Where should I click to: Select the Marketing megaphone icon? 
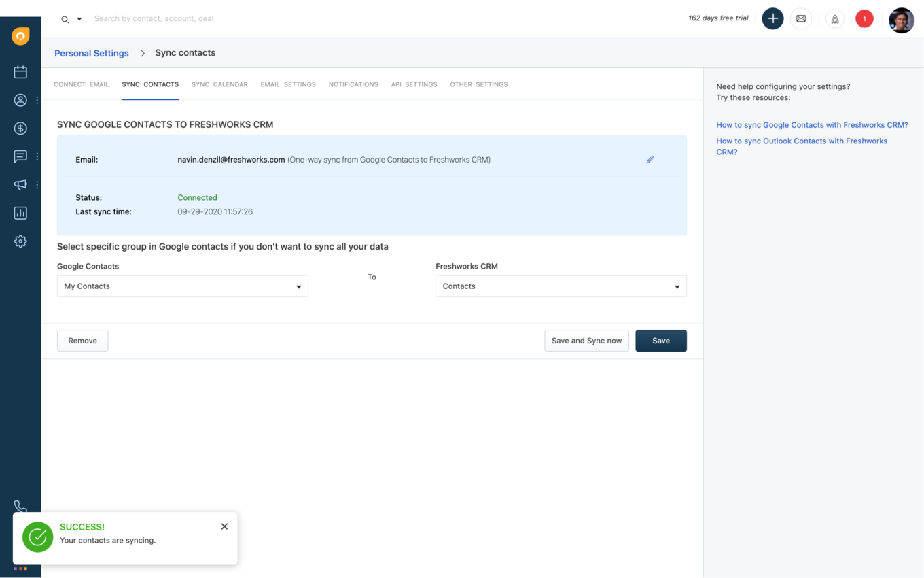(20, 184)
